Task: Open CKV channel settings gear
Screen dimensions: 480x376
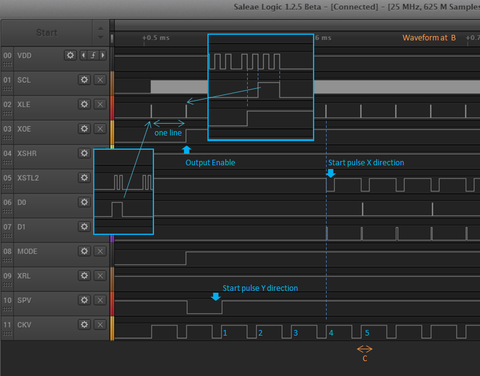Action: pyautogui.click(x=84, y=324)
